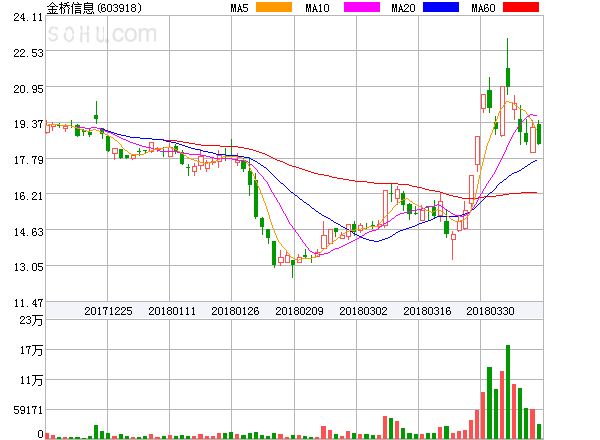This screenshot has height=440, width=600.
Task: Click the magenta MA10 legend swatch
Action: click(362, 7)
